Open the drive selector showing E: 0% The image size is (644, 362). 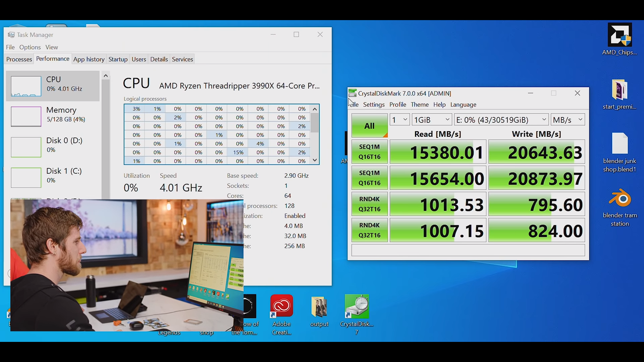pyautogui.click(x=501, y=120)
